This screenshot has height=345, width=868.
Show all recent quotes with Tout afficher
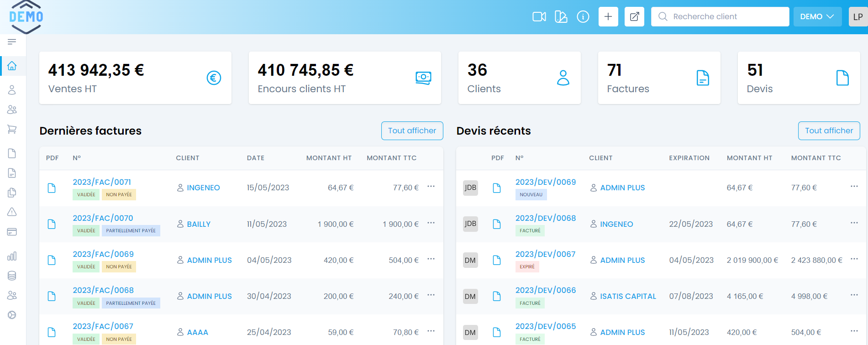click(829, 131)
